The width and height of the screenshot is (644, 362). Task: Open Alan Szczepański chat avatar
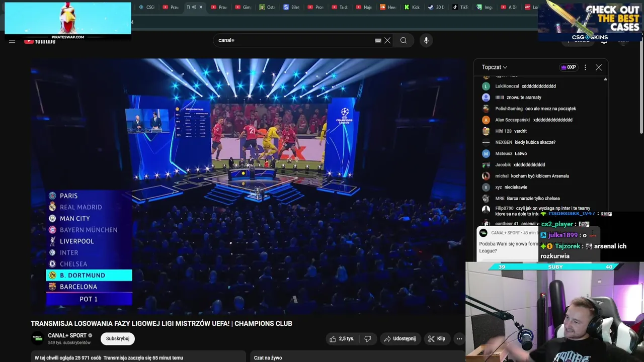point(486,120)
